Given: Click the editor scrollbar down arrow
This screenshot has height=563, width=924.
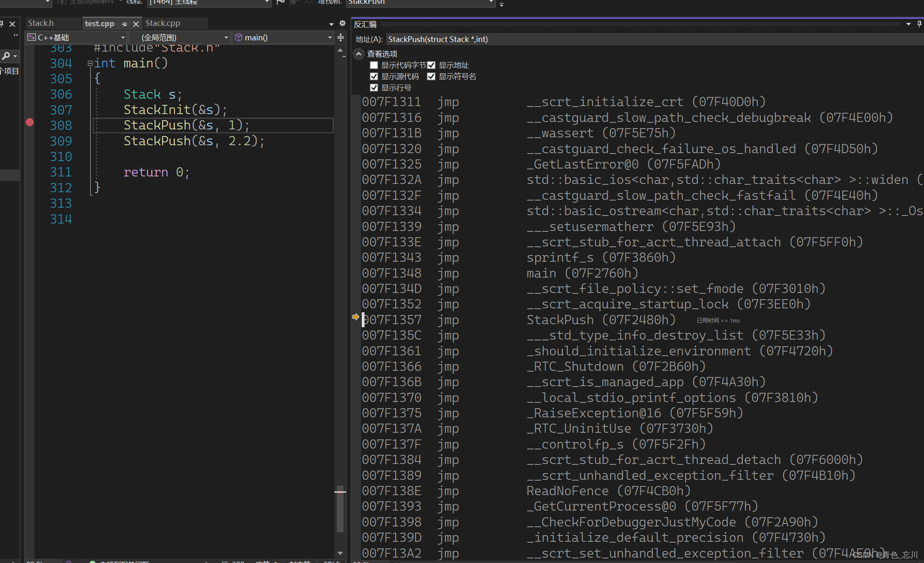Looking at the screenshot, I should [340, 553].
